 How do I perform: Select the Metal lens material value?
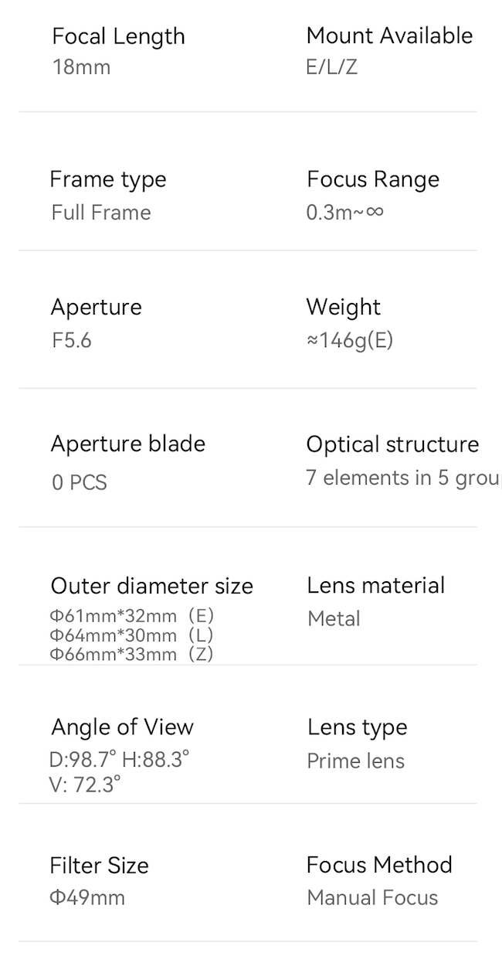click(x=334, y=619)
